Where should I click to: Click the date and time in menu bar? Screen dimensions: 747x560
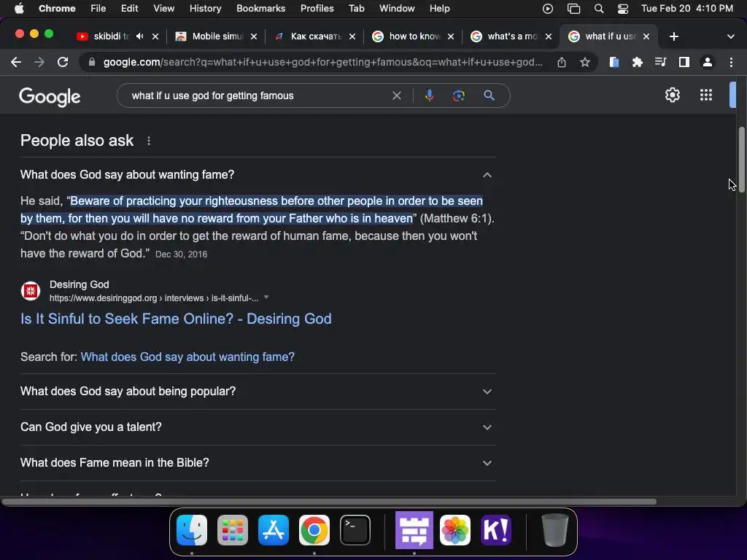(x=687, y=9)
